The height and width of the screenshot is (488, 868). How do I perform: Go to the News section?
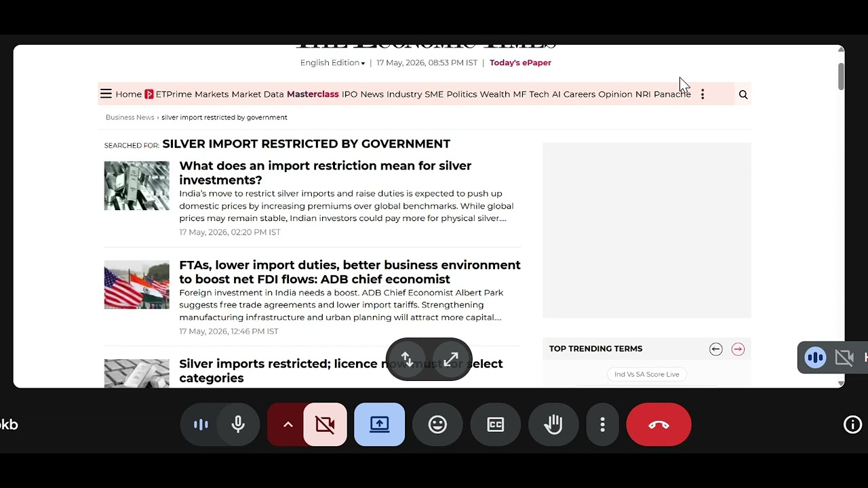click(x=372, y=94)
